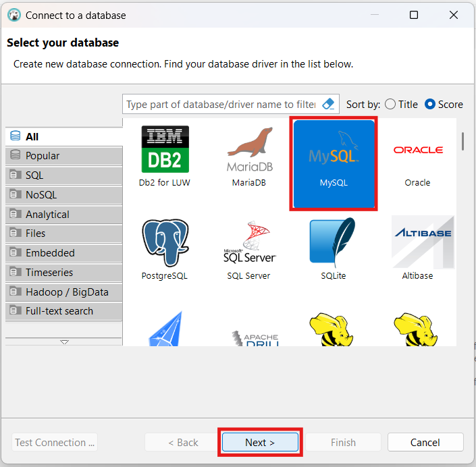Select the Hive bee icon under Altibase
Image resolution: width=476 pixels, height=467 pixels.
416,329
